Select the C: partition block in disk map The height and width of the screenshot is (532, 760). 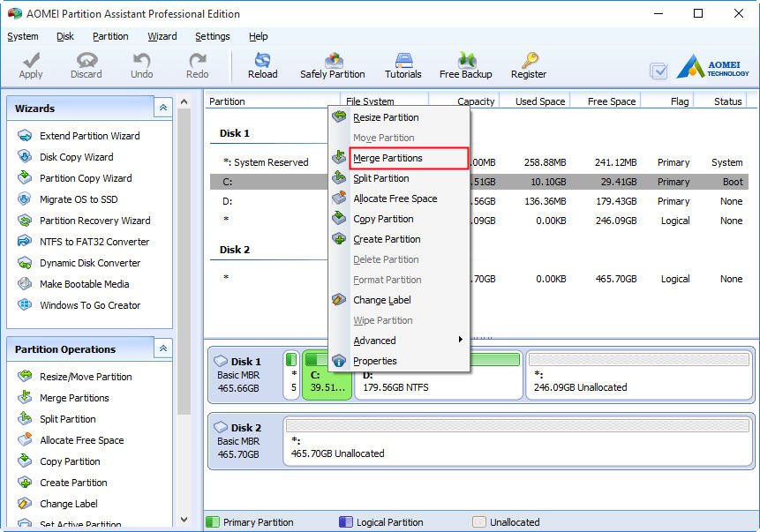327,376
